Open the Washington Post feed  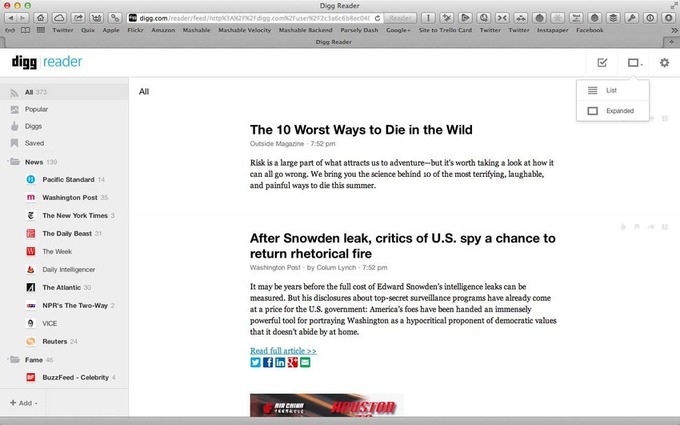(69, 197)
